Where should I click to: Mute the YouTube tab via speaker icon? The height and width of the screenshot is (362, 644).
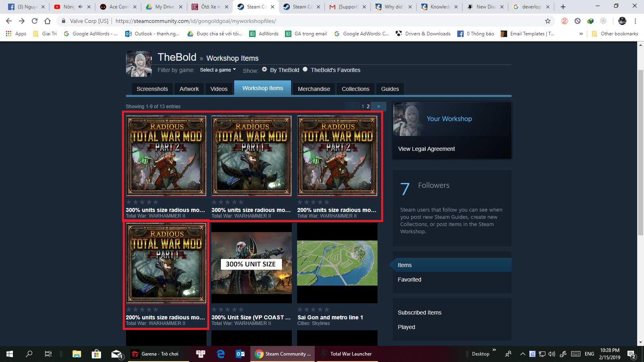pyautogui.click(x=80, y=7)
